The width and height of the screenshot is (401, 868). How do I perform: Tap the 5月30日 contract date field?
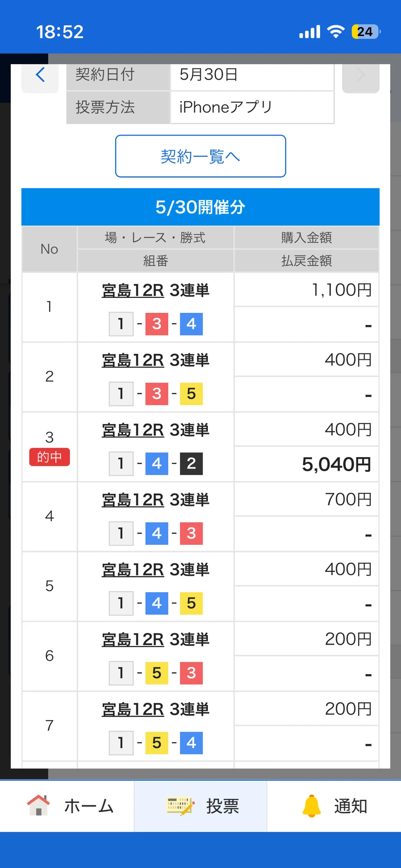(x=252, y=75)
